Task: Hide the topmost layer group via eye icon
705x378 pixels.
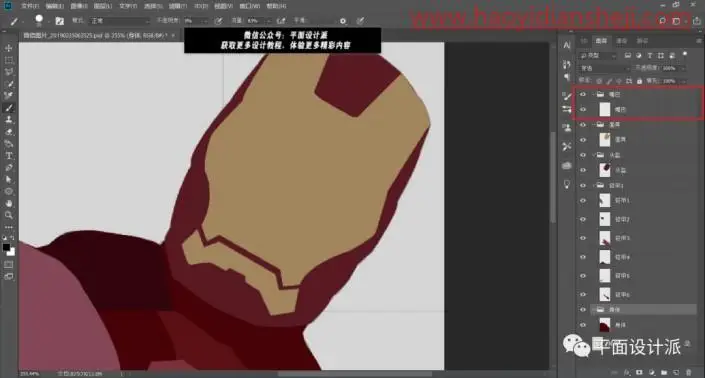Action: tap(583, 94)
